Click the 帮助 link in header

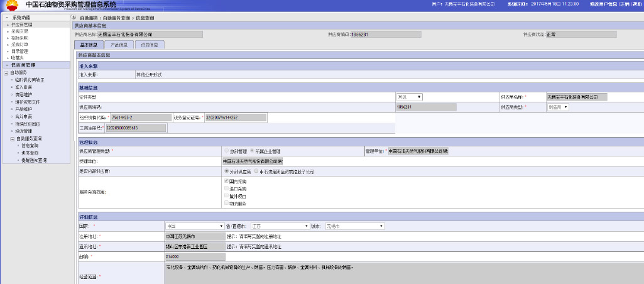(x=637, y=4)
